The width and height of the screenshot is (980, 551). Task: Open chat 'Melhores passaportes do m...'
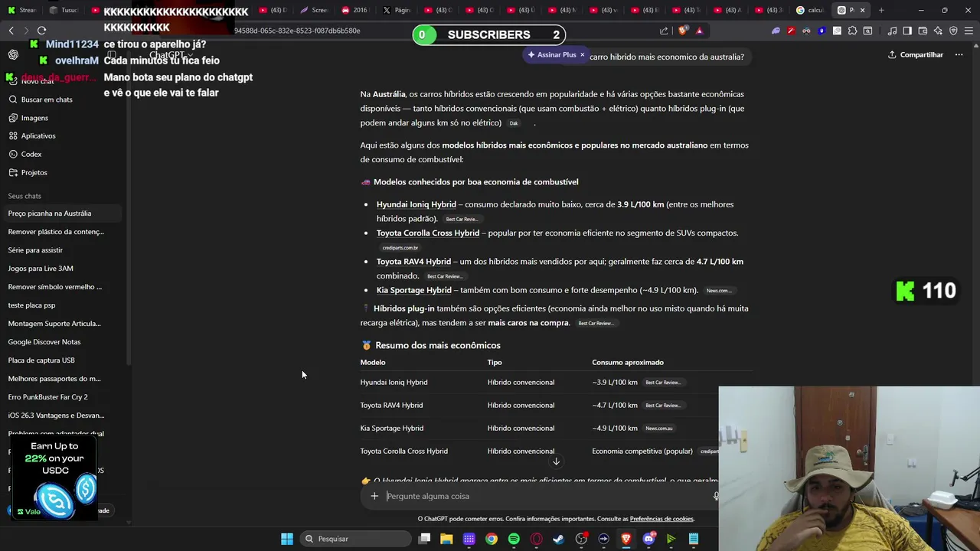(61, 379)
